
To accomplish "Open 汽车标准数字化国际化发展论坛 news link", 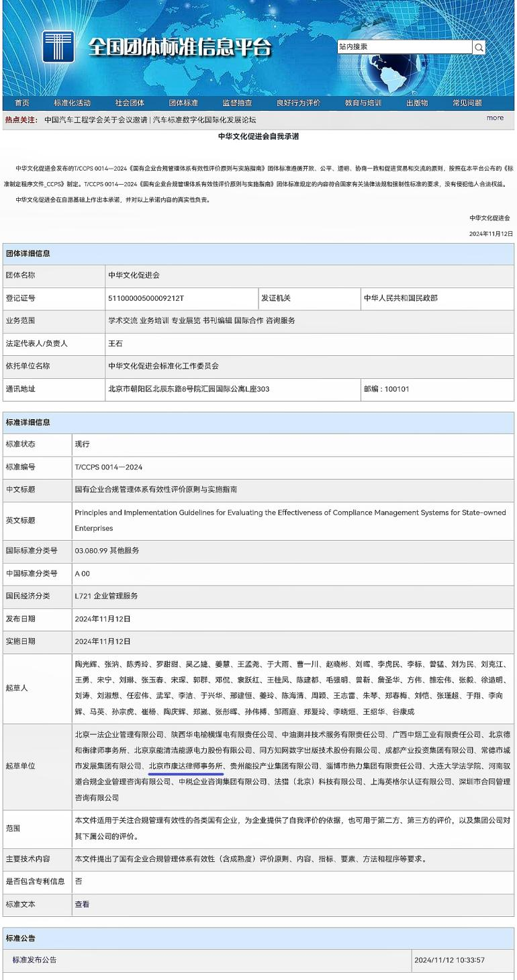I will point(205,120).
